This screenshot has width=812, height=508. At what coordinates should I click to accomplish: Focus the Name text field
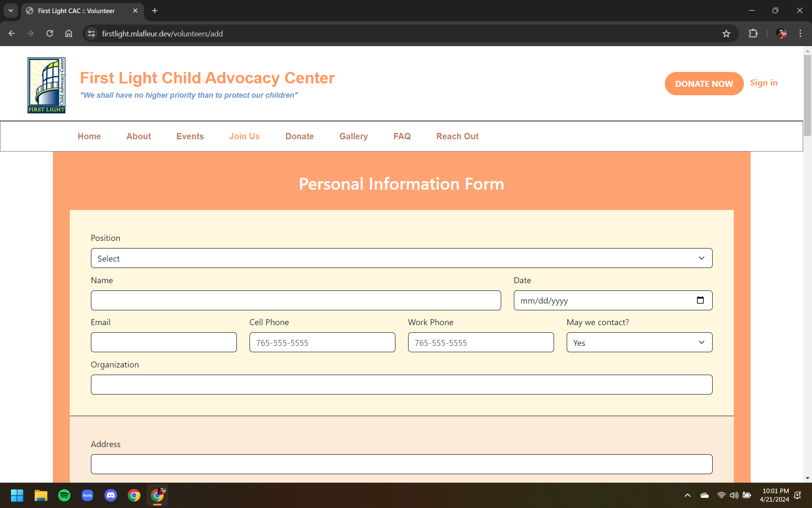296,301
